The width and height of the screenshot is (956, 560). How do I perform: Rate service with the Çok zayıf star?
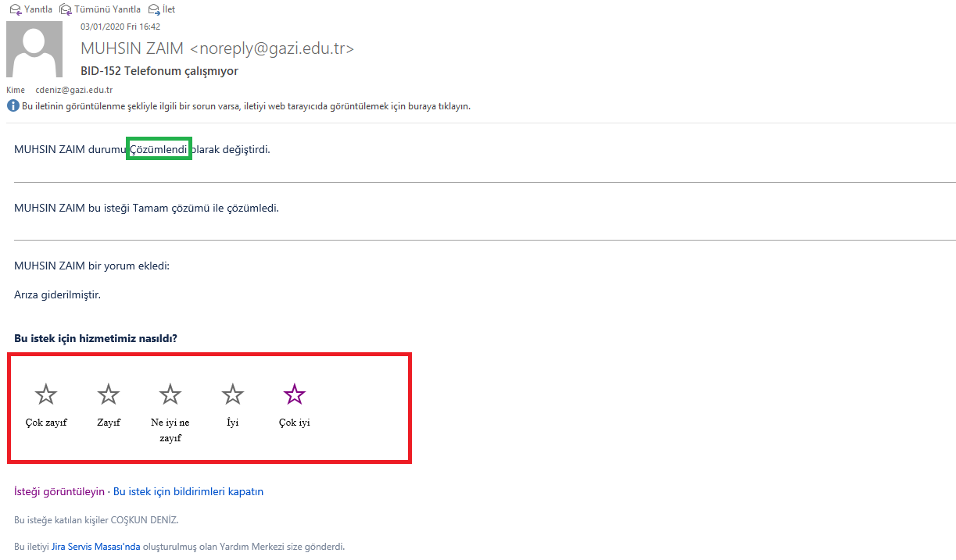coord(46,394)
